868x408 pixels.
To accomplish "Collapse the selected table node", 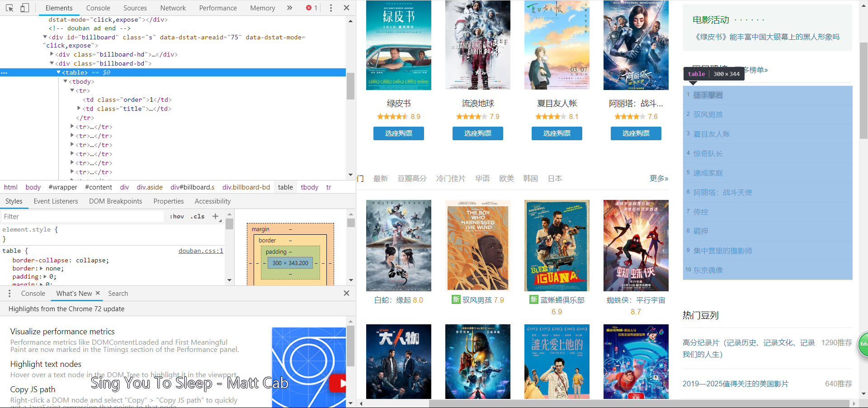I will 58,72.
